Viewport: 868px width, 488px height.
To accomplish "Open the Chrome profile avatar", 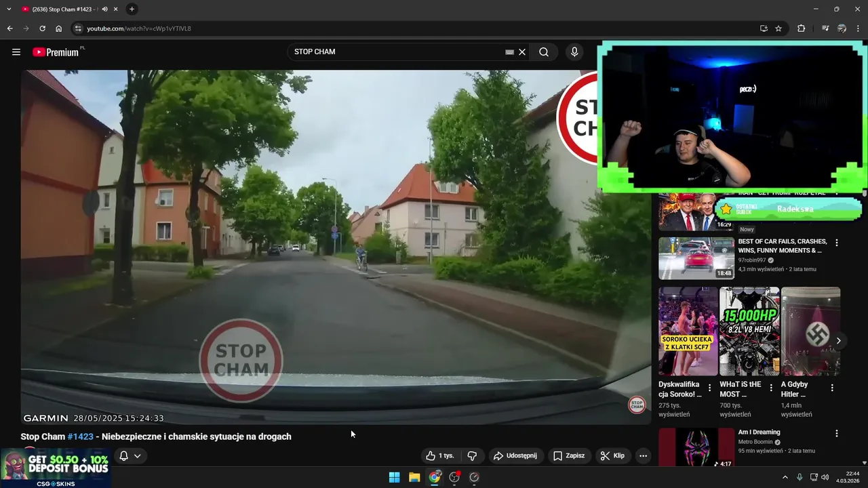I will 842,28.
